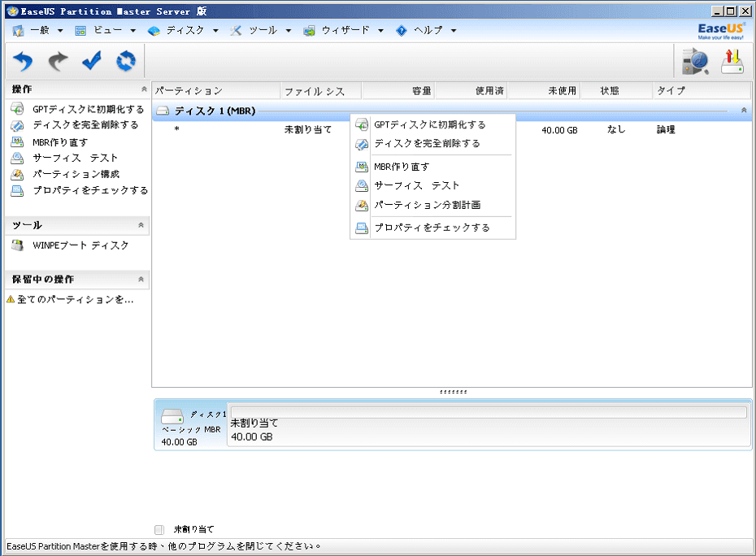Collapse the 操作 sidebar section

tap(143, 89)
